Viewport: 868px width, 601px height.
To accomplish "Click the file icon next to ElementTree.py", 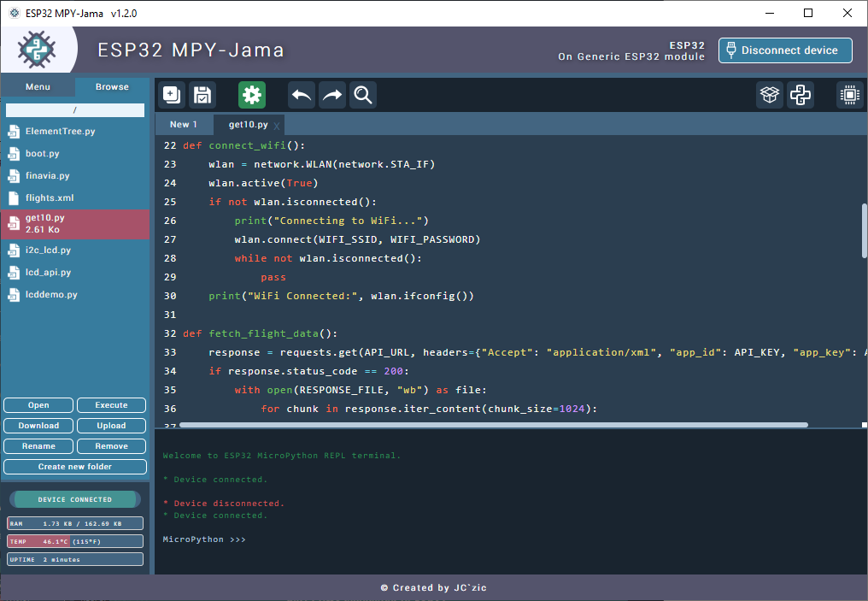I will (x=14, y=132).
